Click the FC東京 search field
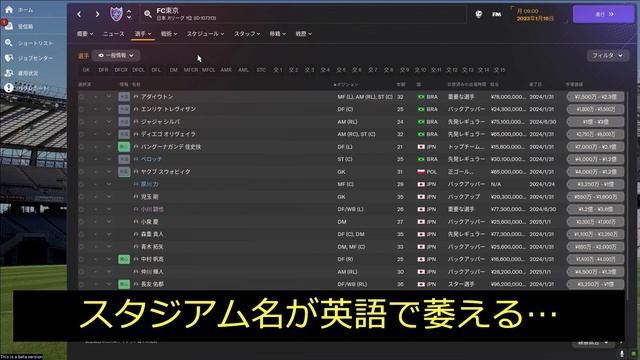Viewport: 640px width, 360px height. click(304, 14)
